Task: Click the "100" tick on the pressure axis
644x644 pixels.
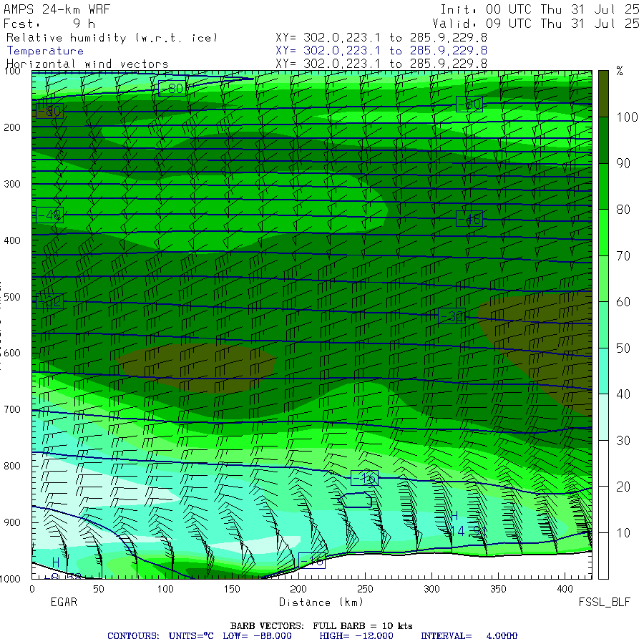Action: pyautogui.click(x=12, y=72)
